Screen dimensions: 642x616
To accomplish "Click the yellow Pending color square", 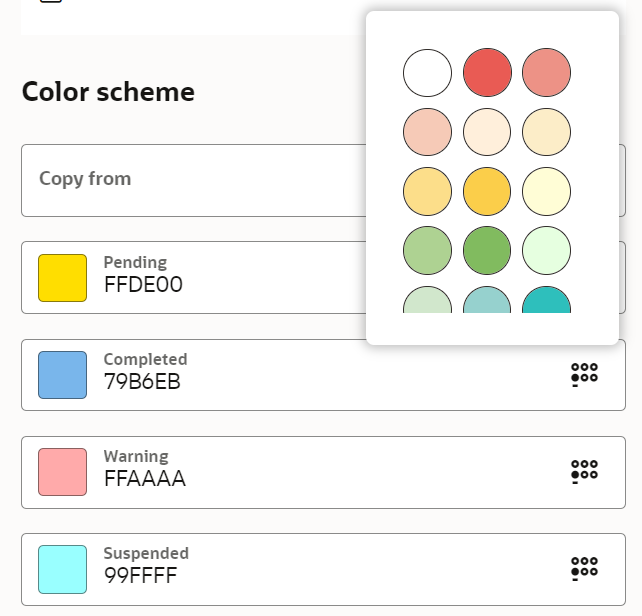I will (x=63, y=278).
